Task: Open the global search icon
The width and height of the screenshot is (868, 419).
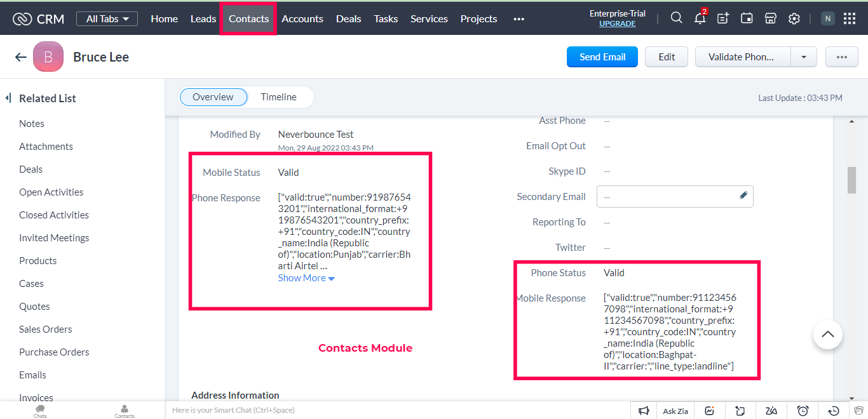Action: [676, 18]
